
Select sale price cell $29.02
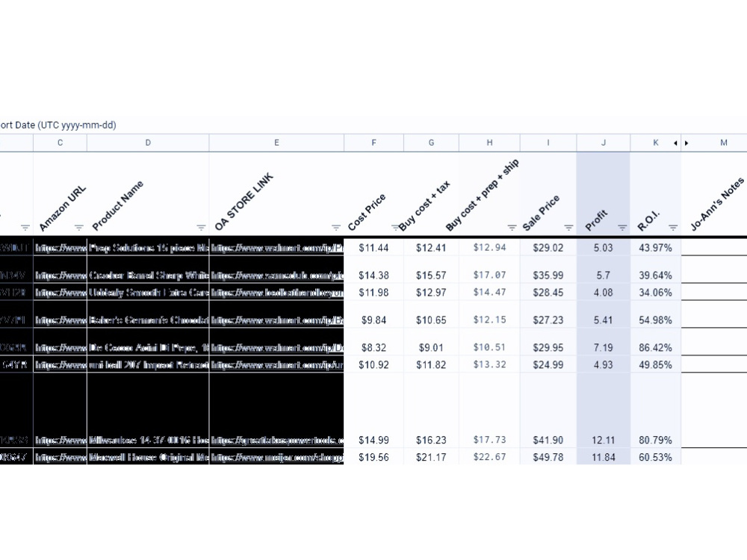[x=548, y=248]
